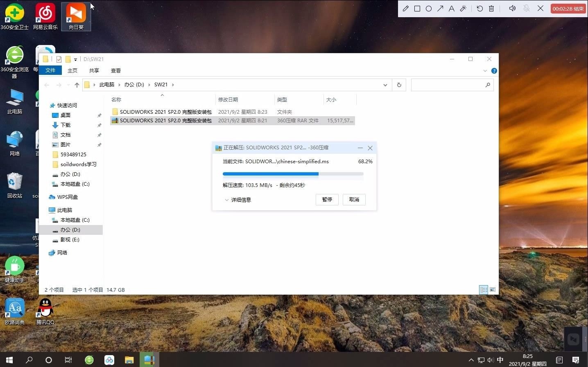Viewport: 588px width, 367px height.
Task: Close the annotation toolbar with the X icon
Action: pyautogui.click(x=541, y=9)
